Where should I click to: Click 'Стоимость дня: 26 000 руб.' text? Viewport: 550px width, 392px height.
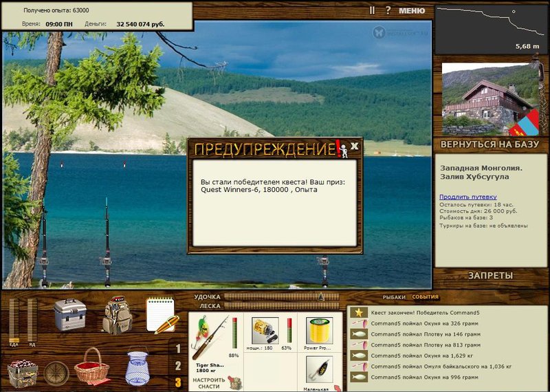click(x=478, y=211)
